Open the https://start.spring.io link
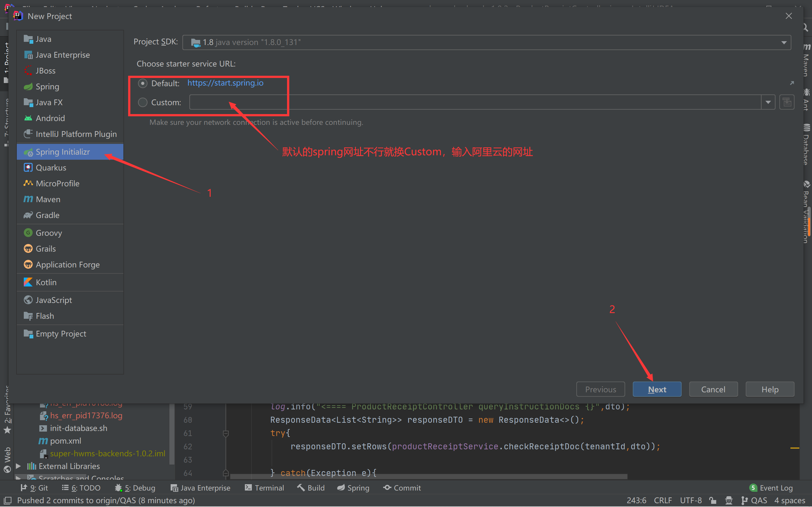Viewport: 812px width, 507px height. [x=225, y=83]
